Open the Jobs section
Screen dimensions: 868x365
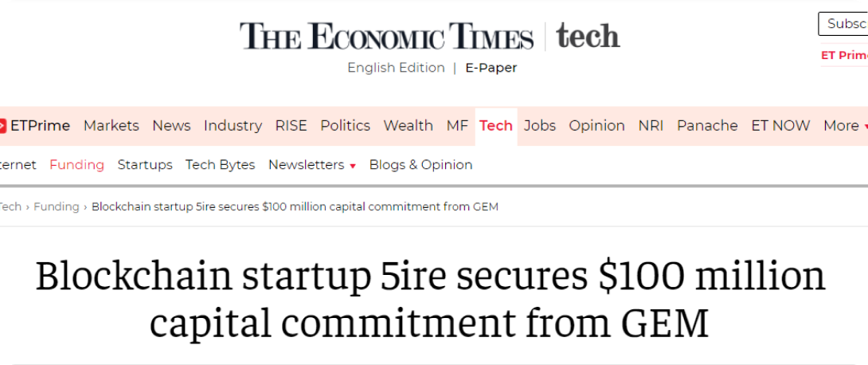(539, 126)
